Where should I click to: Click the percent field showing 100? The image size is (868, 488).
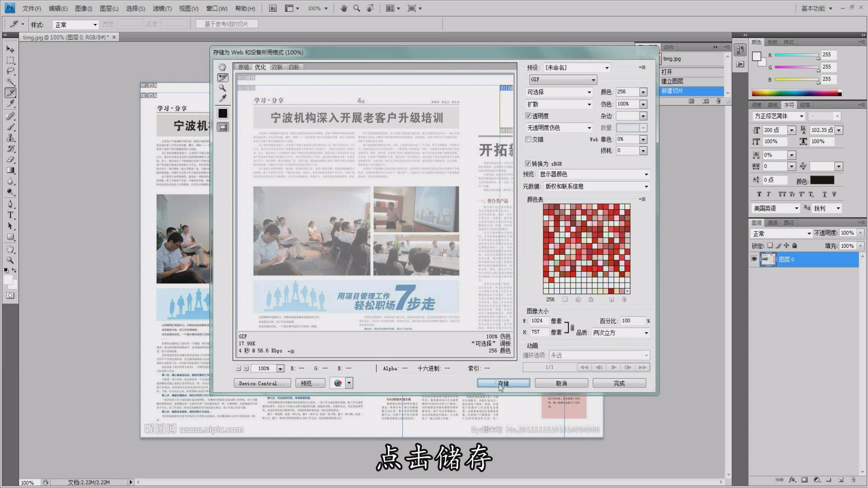[x=632, y=321]
